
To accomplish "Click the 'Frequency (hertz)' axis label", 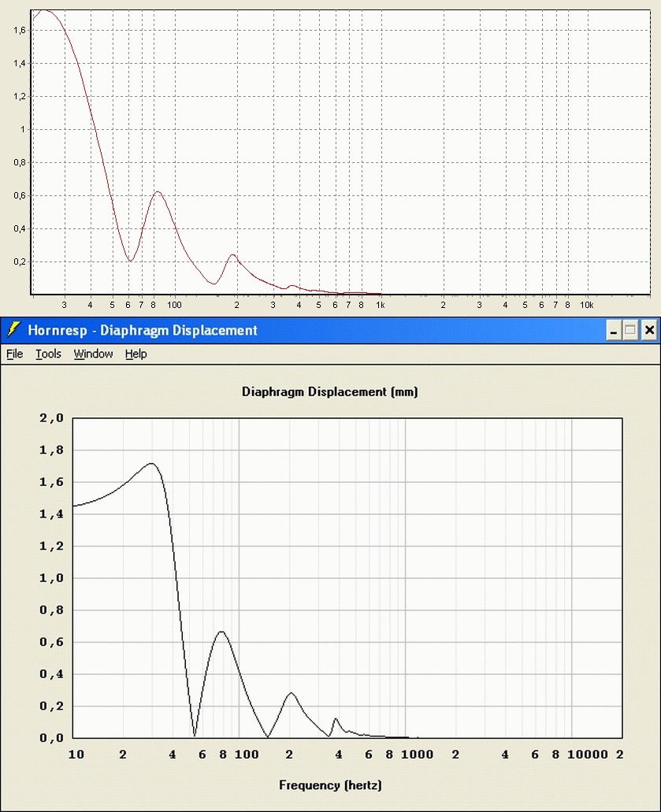I will [x=331, y=785].
